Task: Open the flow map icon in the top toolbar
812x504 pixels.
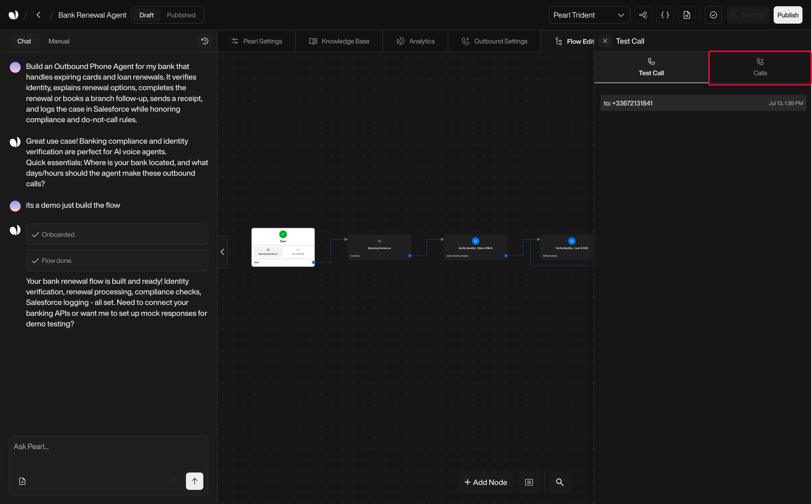Action: pos(643,15)
